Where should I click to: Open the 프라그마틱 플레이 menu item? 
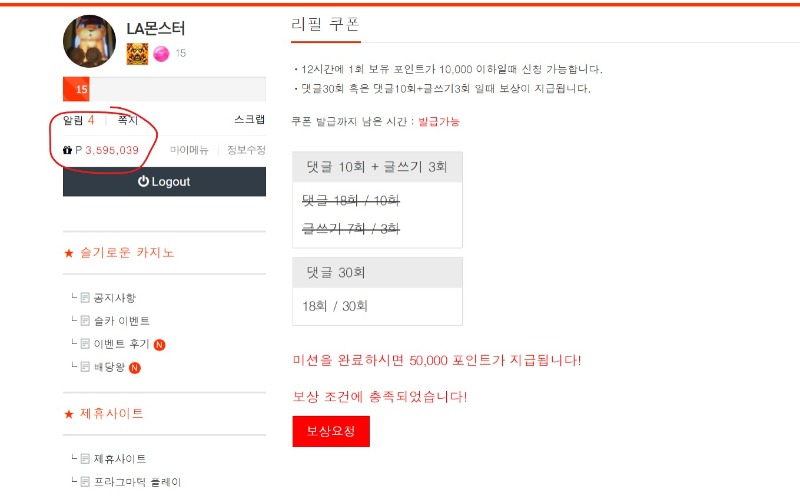137,481
